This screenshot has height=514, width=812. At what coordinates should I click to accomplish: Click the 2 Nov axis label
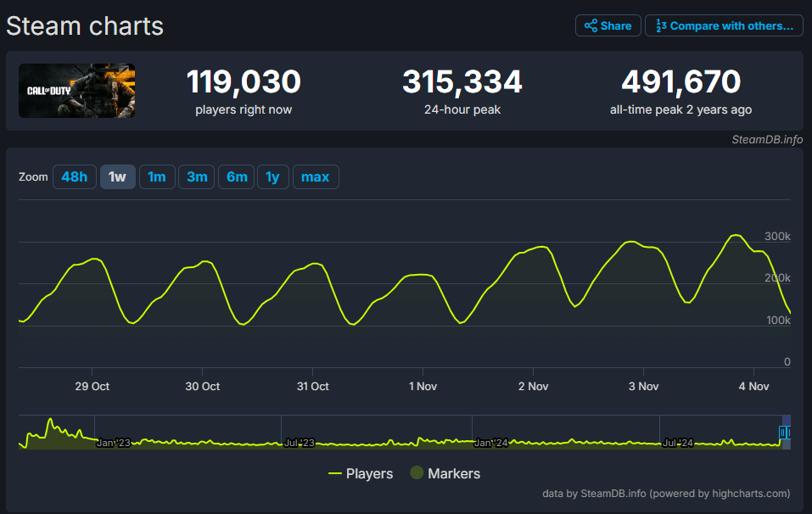[x=534, y=386]
